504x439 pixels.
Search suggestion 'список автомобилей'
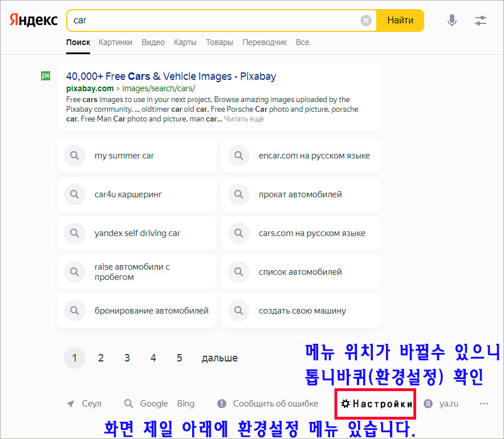point(300,272)
